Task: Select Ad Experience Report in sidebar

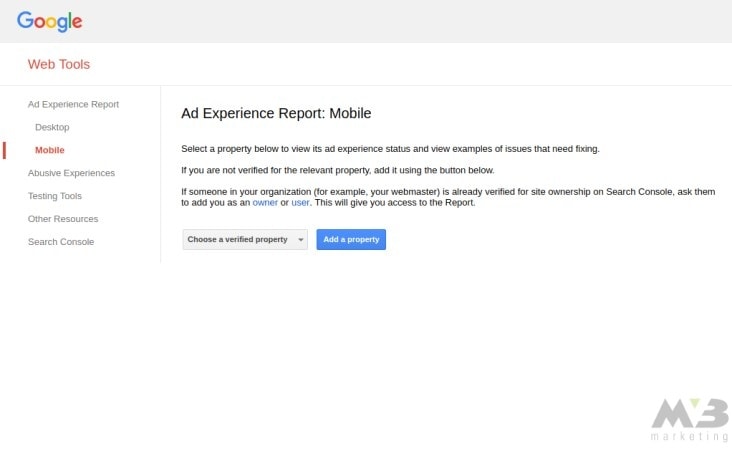Action: pyautogui.click(x=73, y=104)
